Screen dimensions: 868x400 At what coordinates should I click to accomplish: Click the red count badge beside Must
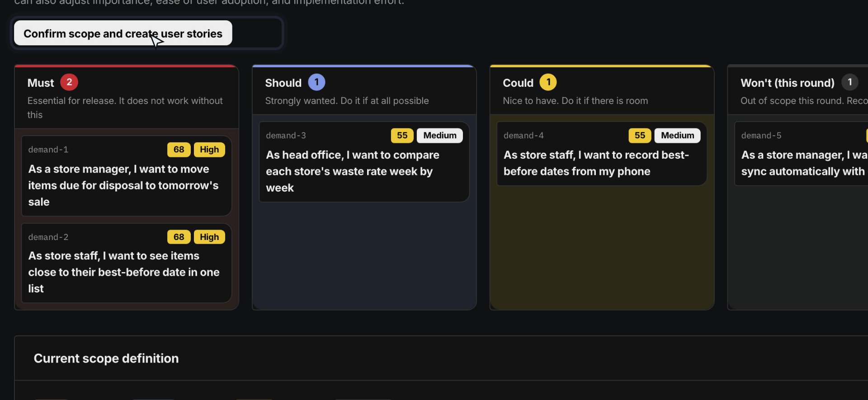click(x=69, y=82)
